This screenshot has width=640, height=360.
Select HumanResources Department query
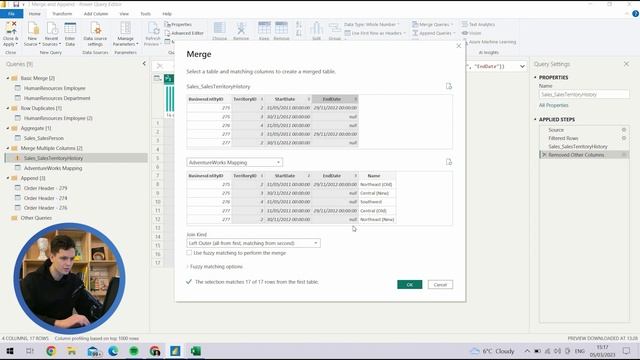[x=57, y=98]
